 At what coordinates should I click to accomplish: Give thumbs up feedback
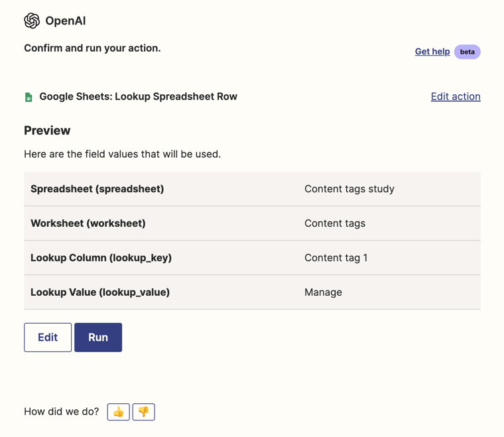click(119, 412)
